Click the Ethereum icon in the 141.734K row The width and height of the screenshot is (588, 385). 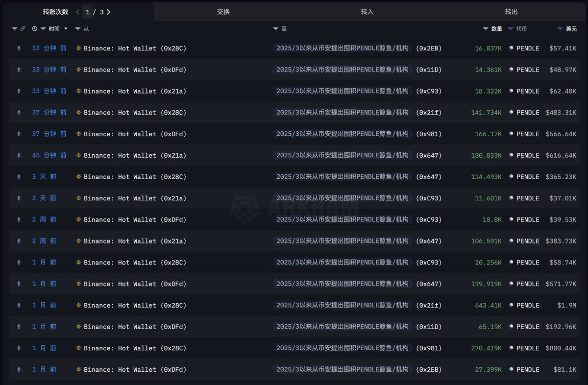pos(19,113)
